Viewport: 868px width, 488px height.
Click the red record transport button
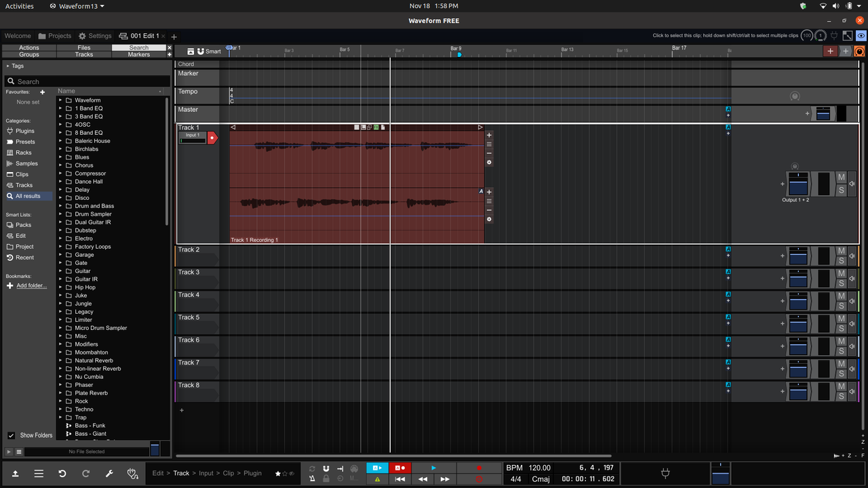point(479,468)
